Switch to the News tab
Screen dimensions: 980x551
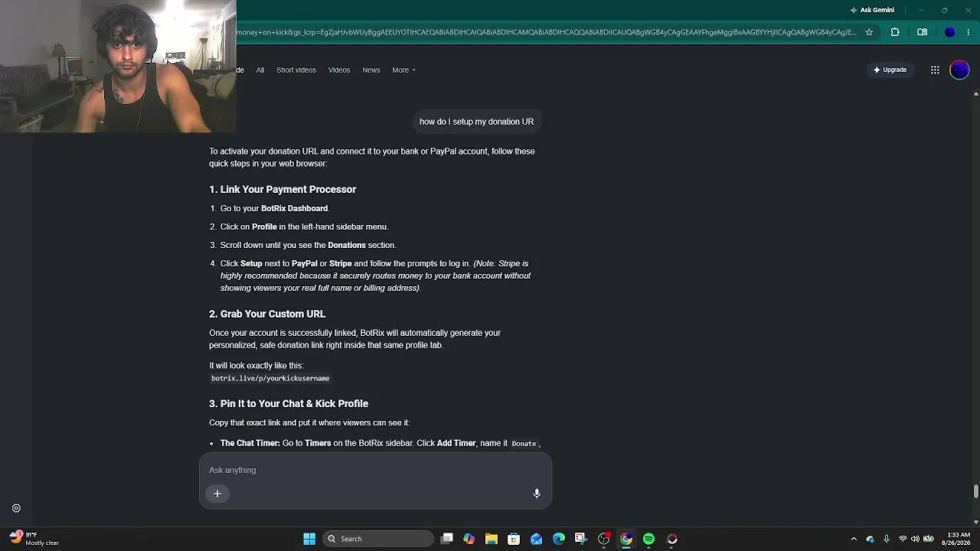371,70
